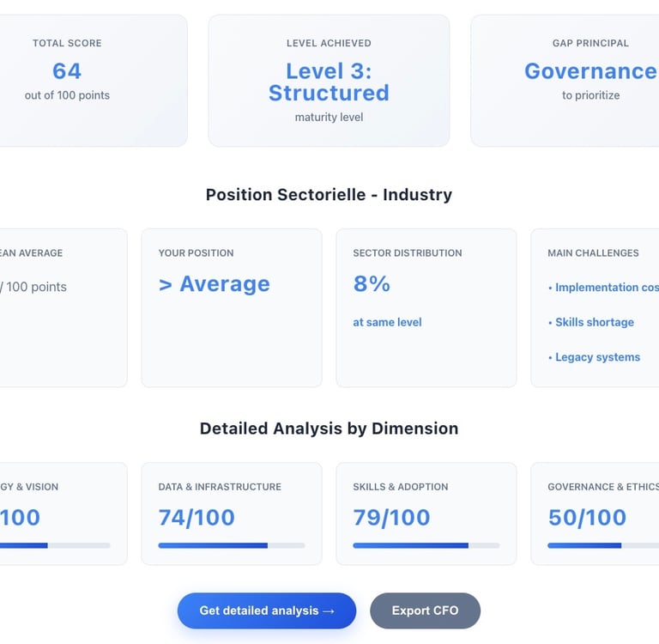Click the Position Sectorielle - Industry heading
This screenshot has width=659, height=644.
pos(329,195)
